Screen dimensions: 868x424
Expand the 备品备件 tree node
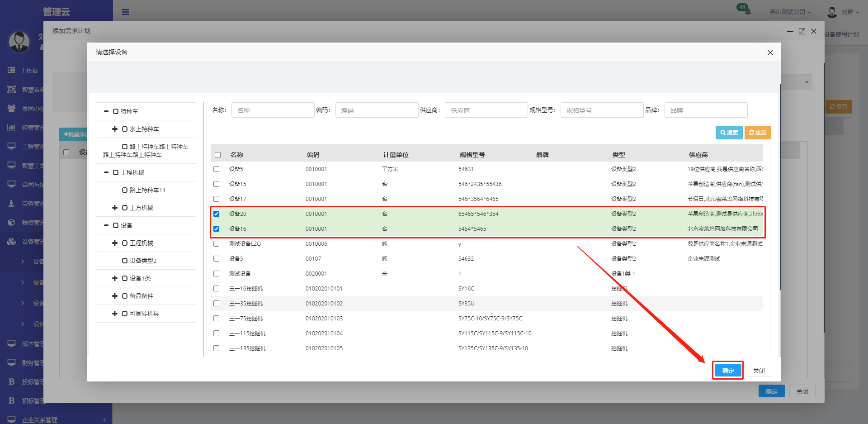pos(115,296)
